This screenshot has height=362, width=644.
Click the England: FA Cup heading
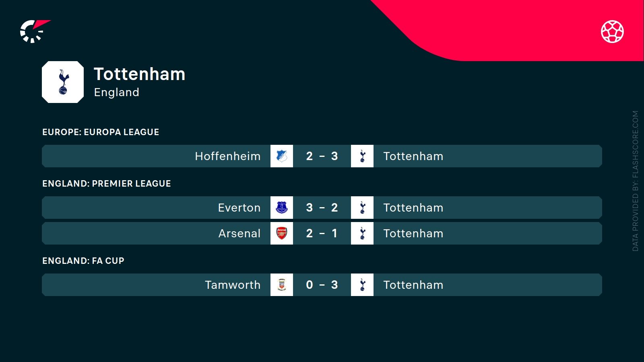coord(83,261)
